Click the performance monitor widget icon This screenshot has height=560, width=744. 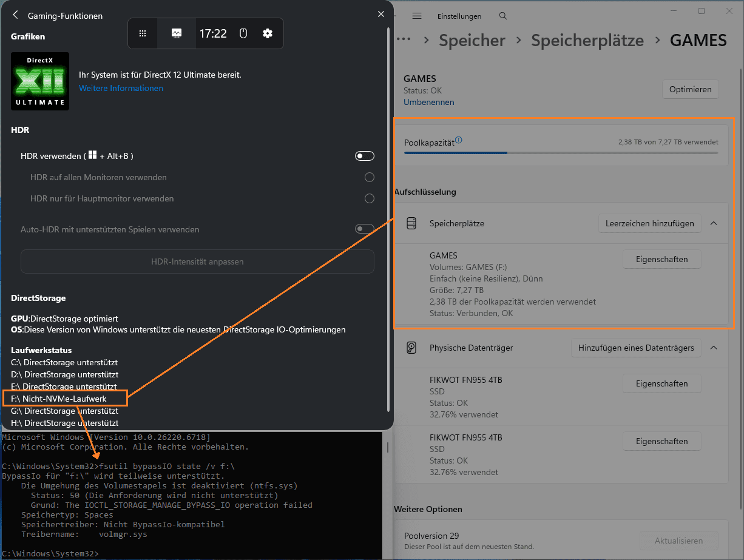(177, 33)
